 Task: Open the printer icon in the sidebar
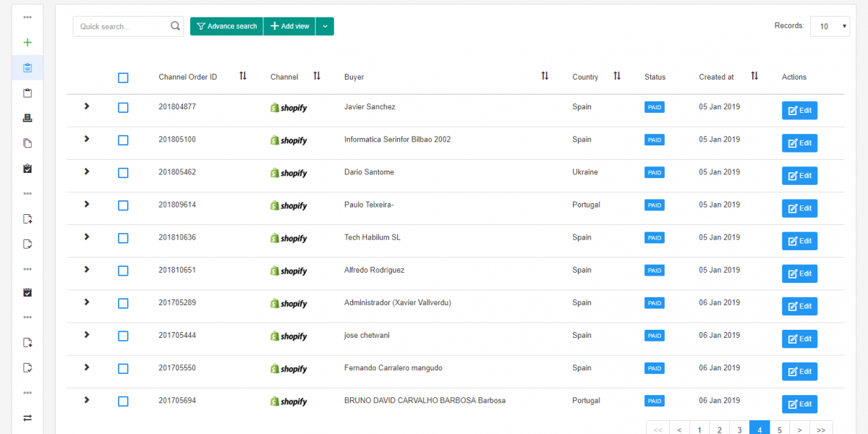tap(27, 117)
